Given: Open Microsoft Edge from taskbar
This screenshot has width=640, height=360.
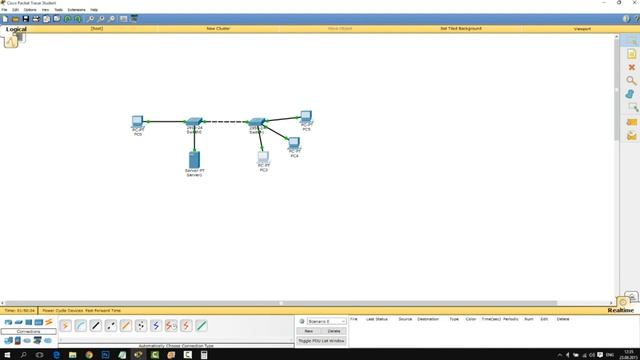Looking at the screenshot, I should click(x=56, y=355).
